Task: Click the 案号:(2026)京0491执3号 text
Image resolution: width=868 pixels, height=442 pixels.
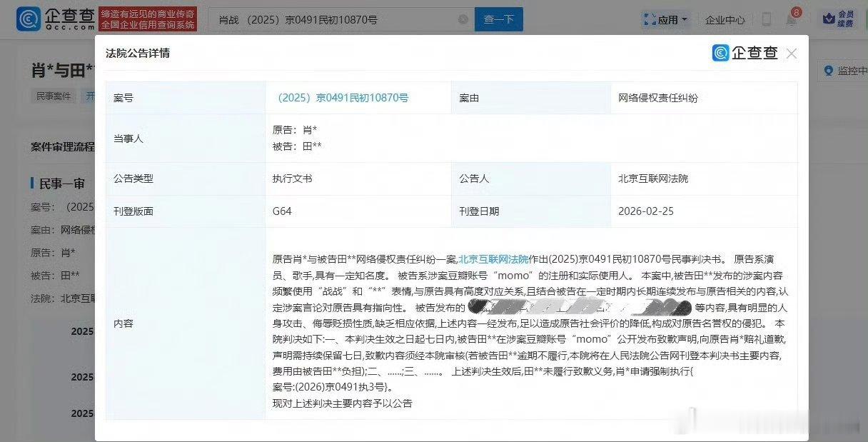Action: click(330, 387)
